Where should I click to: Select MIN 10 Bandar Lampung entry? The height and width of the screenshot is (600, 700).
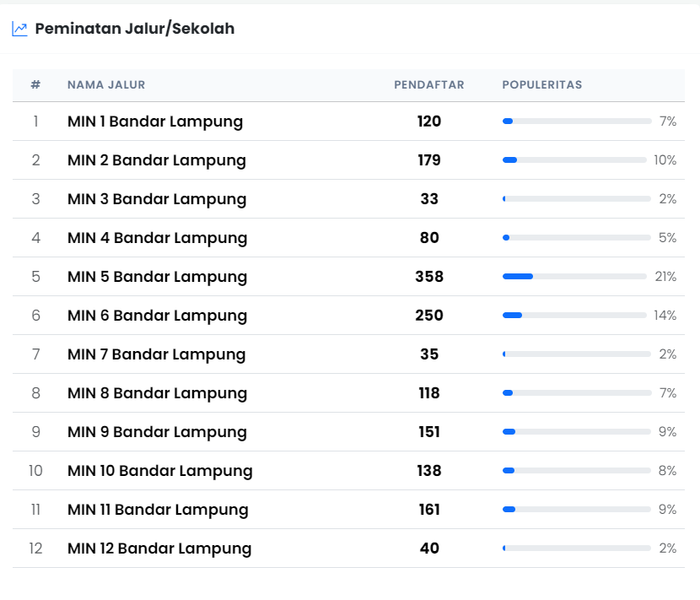(160, 471)
